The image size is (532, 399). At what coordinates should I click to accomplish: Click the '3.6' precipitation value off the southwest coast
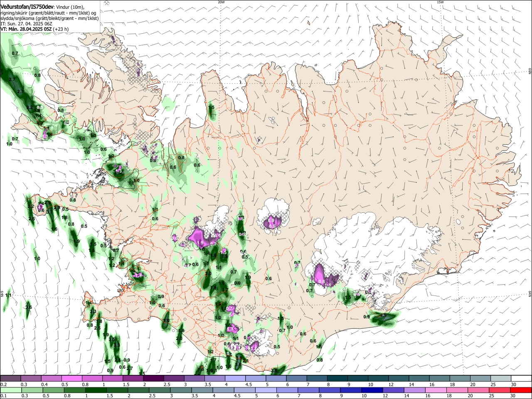29,307
